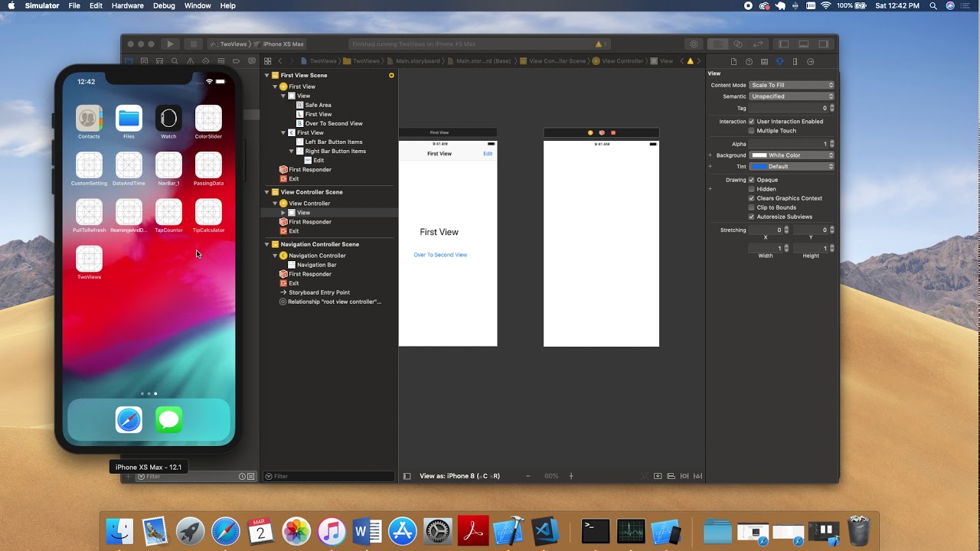Open the Content Mode dropdown
This screenshot has width=980, height=551.
coord(792,85)
